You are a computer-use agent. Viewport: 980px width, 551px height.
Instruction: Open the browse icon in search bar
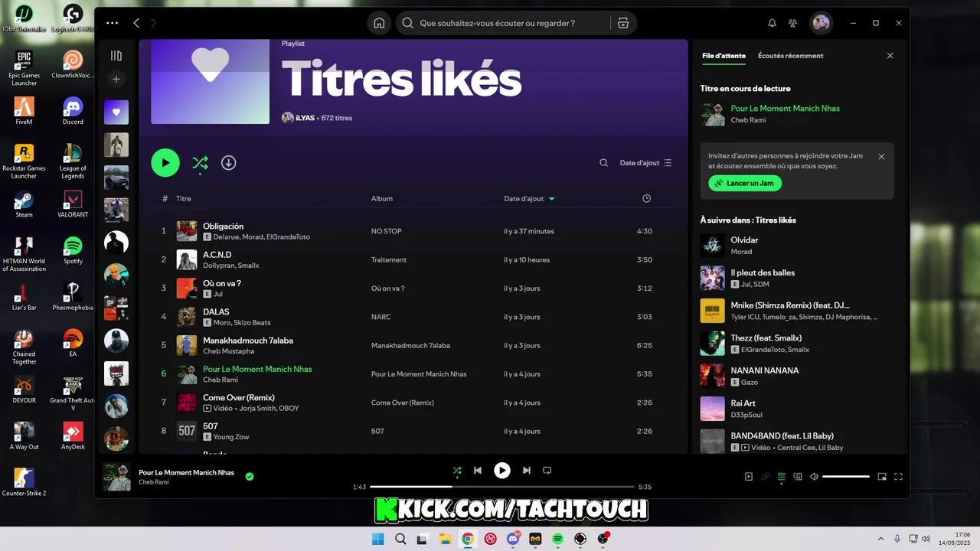[x=623, y=23]
